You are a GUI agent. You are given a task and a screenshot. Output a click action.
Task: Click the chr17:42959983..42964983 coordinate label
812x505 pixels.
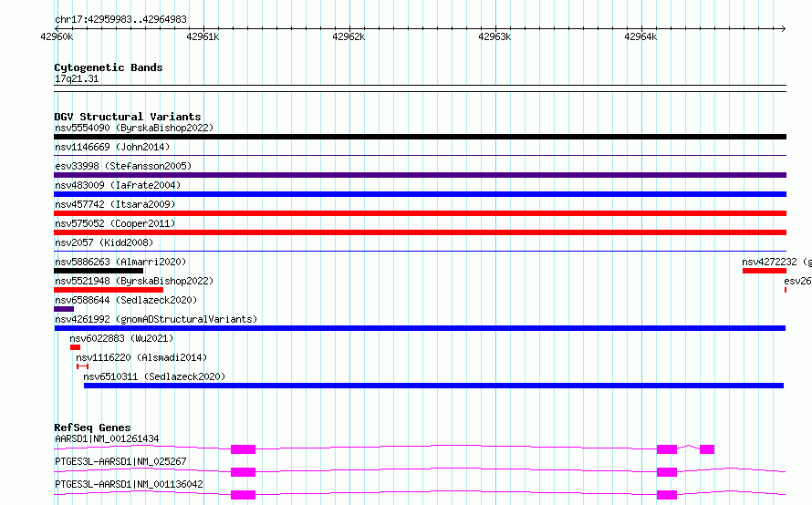pyautogui.click(x=120, y=19)
